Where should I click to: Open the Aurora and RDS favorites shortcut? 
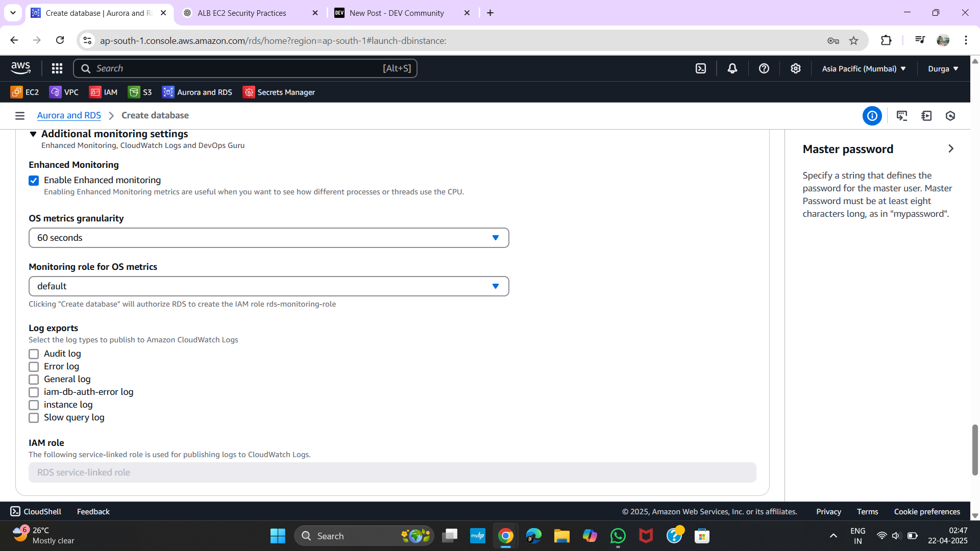click(x=197, y=92)
